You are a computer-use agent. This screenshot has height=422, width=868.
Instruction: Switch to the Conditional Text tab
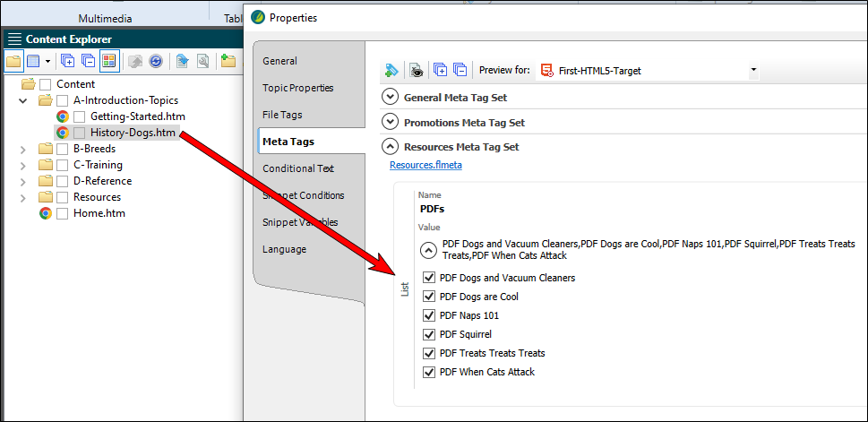point(297,168)
